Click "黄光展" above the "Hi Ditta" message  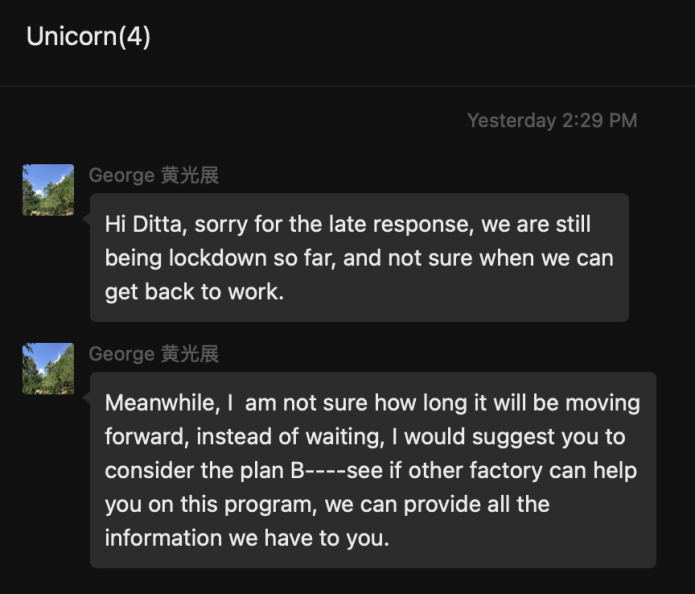pos(189,176)
